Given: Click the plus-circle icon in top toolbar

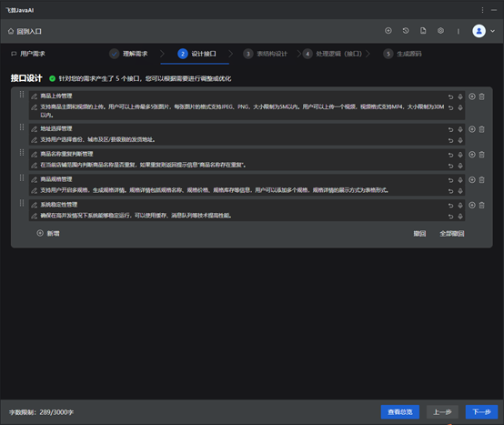Looking at the screenshot, I should [388, 31].
